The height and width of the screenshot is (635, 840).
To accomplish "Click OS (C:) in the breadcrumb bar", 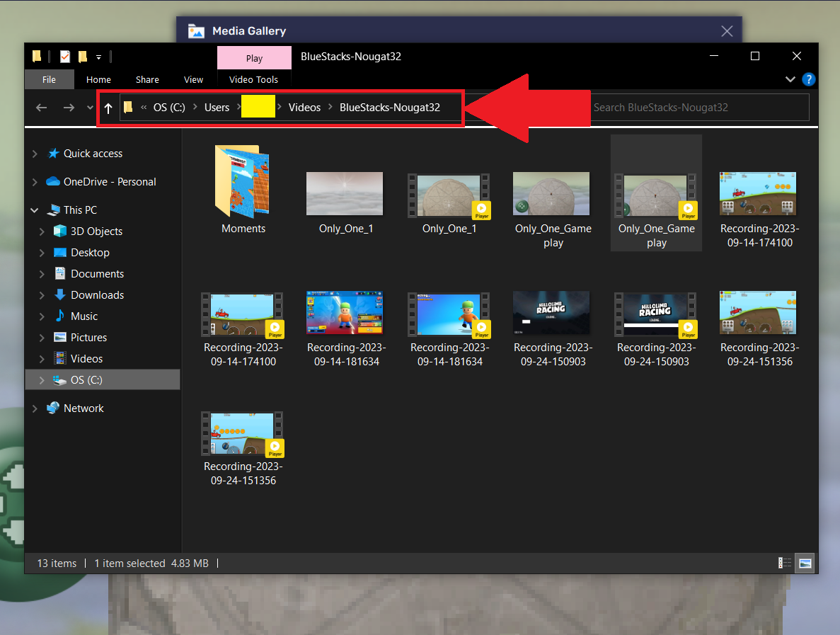I will coord(169,107).
